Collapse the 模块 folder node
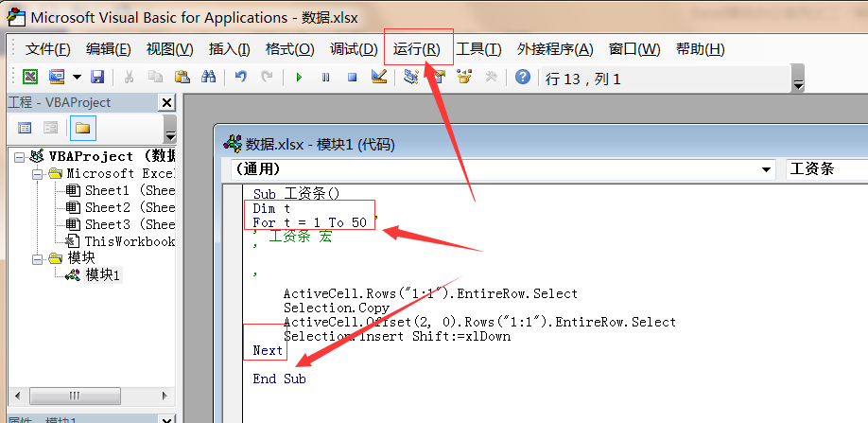868x423 pixels. (37, 258)
